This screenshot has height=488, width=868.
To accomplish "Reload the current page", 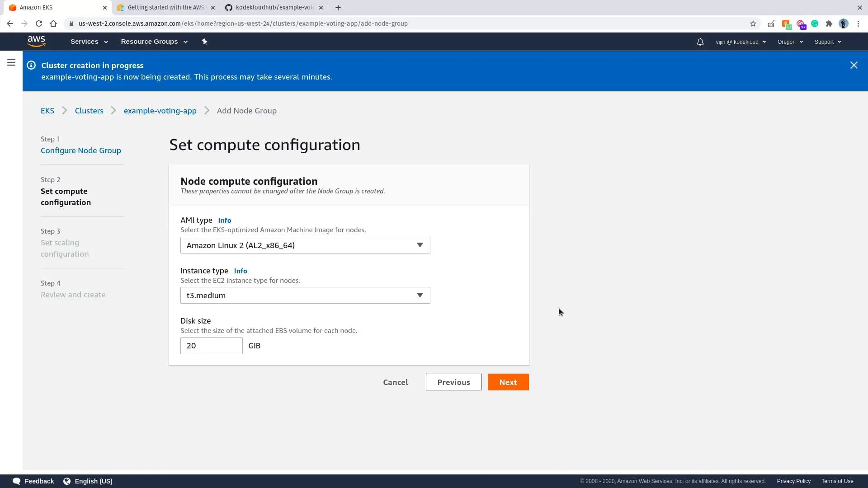I will point(39,23).
